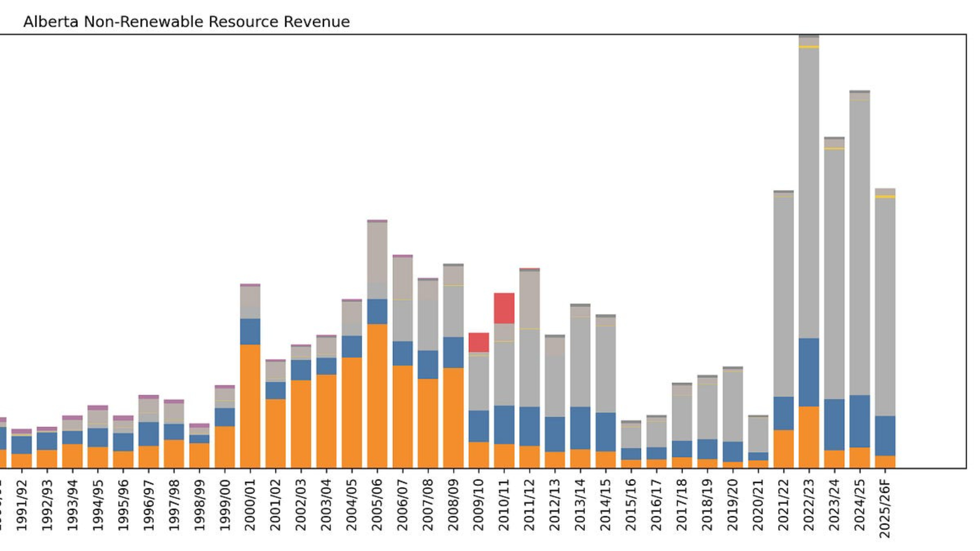980x551 pixels.
Task: Click the 2015/16 x-axis label
Action: pos(631,504)
